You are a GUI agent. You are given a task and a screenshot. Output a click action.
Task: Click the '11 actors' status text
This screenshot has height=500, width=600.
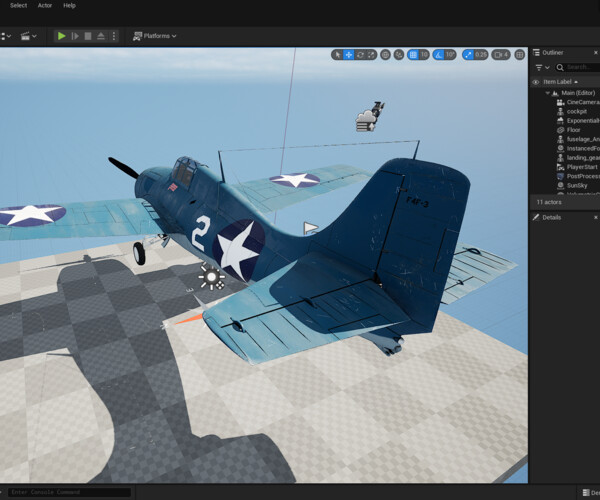549,202
